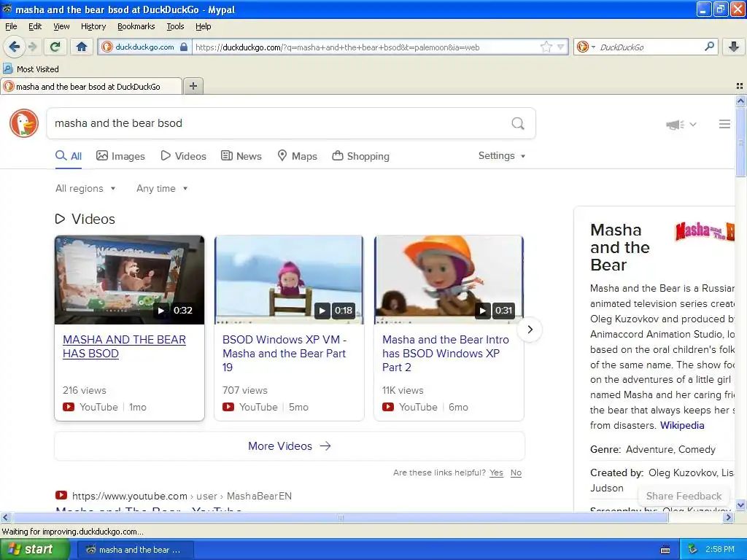Open the megaphone announcements dropdown
Image resolution: width=747 pixels, height=560 pixels.
click(x=681, y=124)
